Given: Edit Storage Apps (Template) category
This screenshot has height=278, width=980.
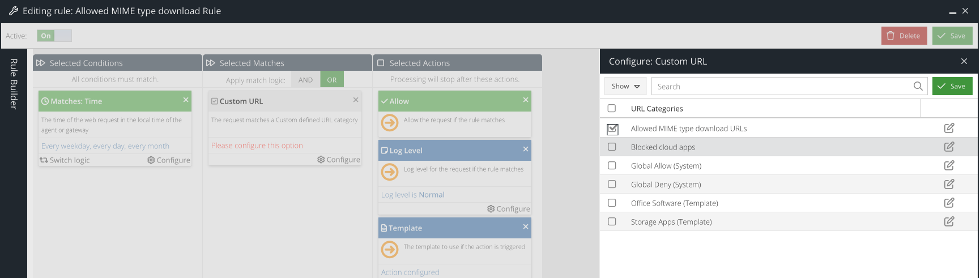Looking at the screenshot, I should (x=949, y=221).
